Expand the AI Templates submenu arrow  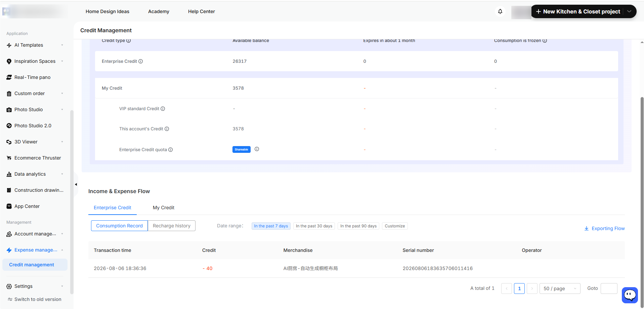pyautogui.click(x=62, y=45)
